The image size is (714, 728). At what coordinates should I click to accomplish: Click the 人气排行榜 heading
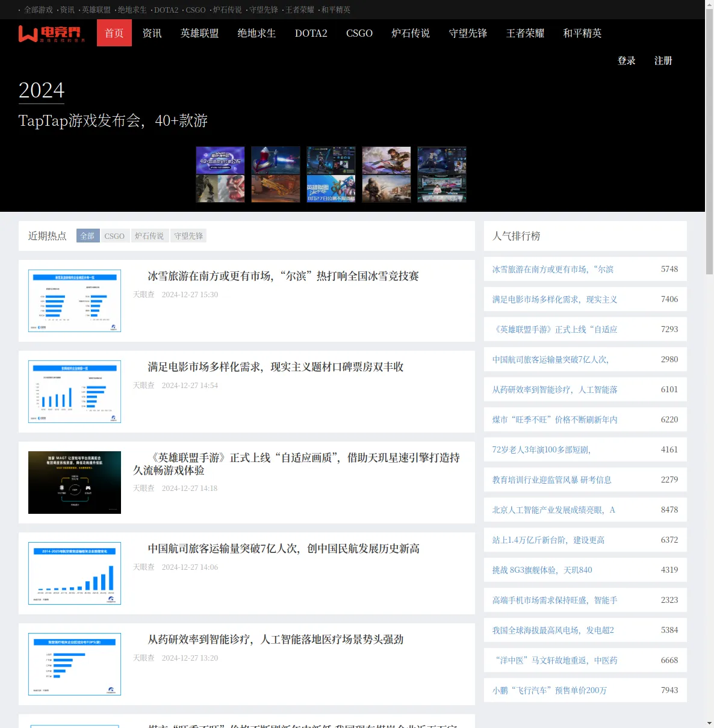[x=517, y=236]
